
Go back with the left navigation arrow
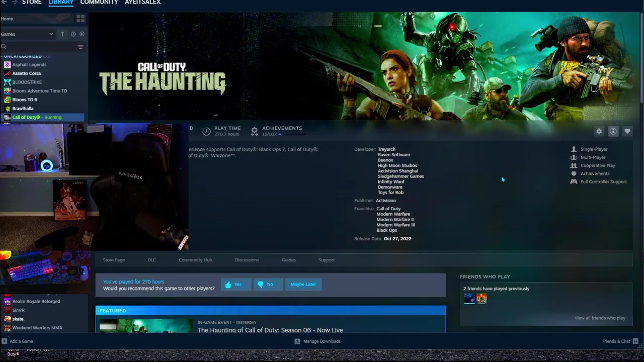click(x=3, y=2)
